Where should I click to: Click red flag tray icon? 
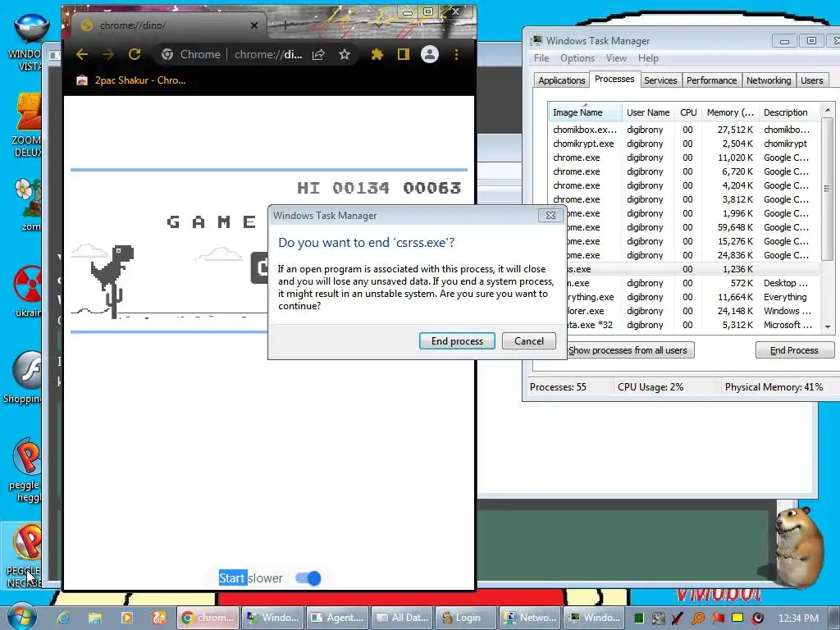pyautogui.click(x=719, y=619)
